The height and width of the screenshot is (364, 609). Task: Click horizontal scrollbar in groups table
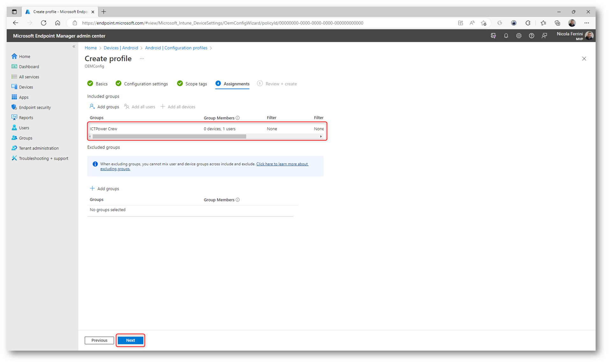point(169,136)
